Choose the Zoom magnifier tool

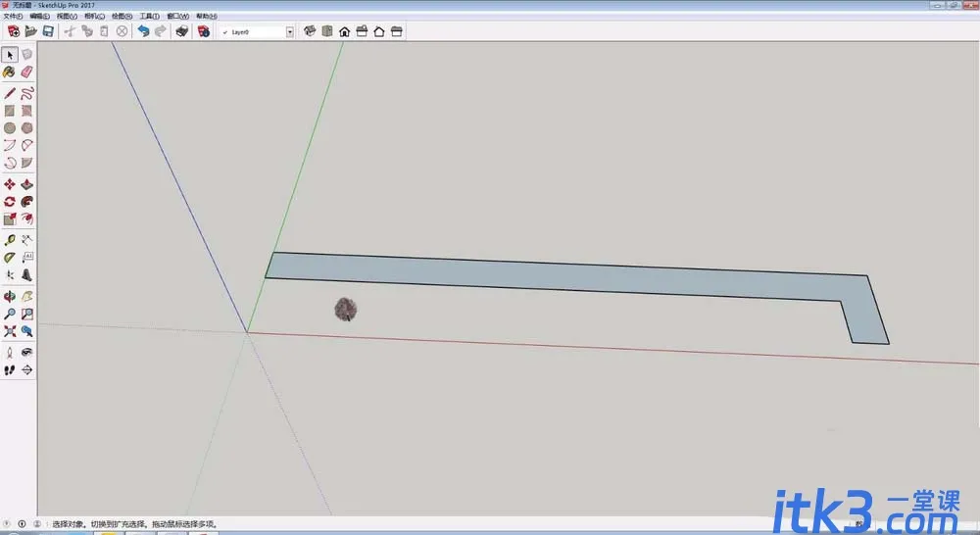[x=10, y=314]
